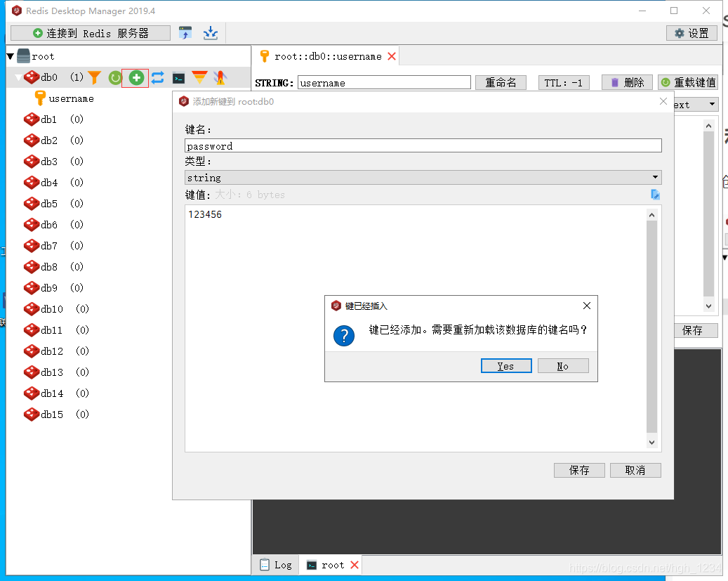Select db1 in the database tree
This screenshot has width=728, height=581.
click(48, 119)
